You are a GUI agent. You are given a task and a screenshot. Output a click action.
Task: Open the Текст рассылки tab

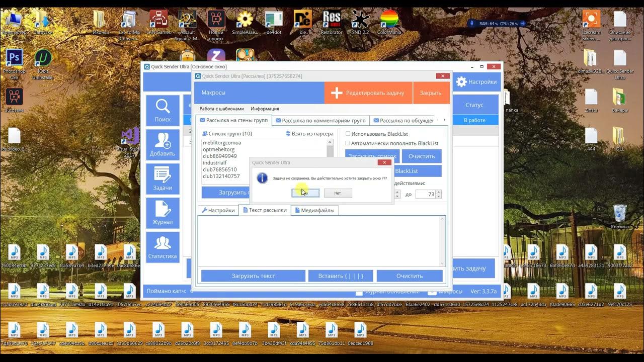tap(265, 210)
